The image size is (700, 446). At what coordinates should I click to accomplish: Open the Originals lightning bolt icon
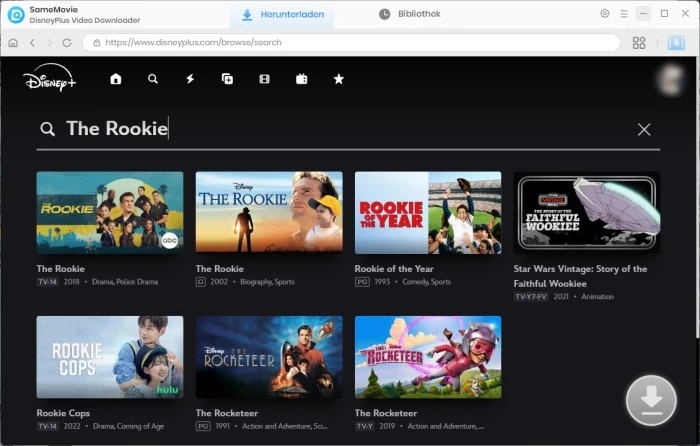190,79
